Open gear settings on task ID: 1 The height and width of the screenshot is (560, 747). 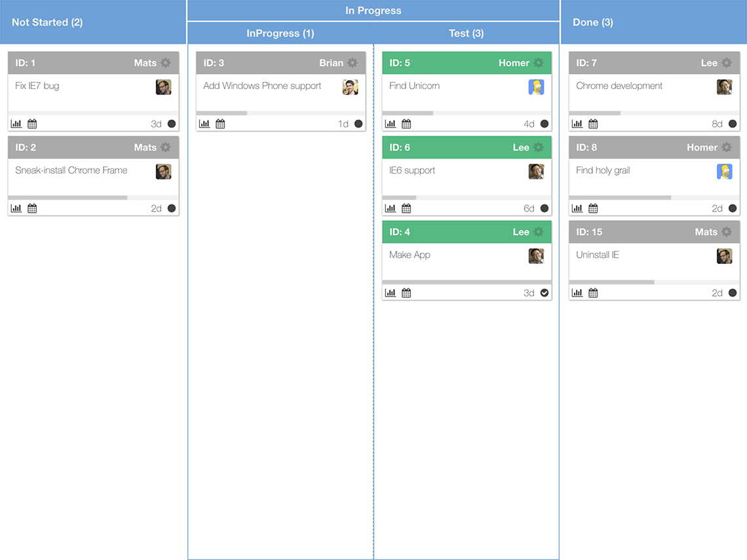[165, 63]
